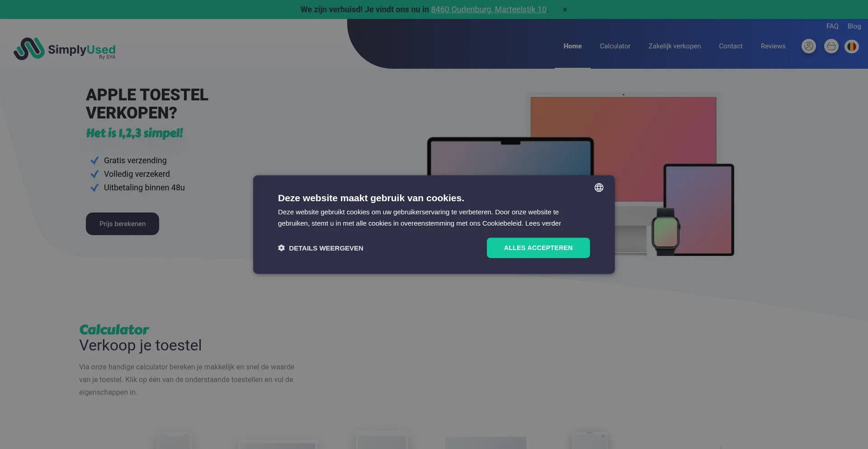Expand Details Weergeven cookie options
This screenshot has width=868, height=449.
[x=325, y=248]
